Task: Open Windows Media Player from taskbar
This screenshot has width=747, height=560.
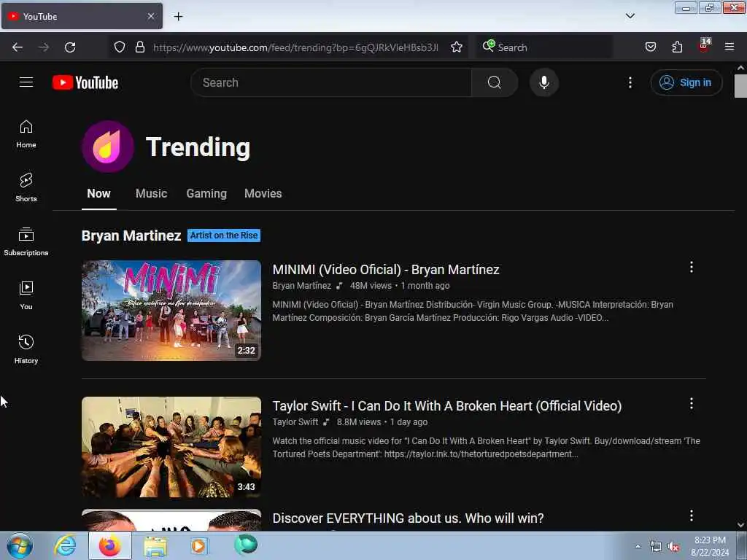Action: coord(199,545)
